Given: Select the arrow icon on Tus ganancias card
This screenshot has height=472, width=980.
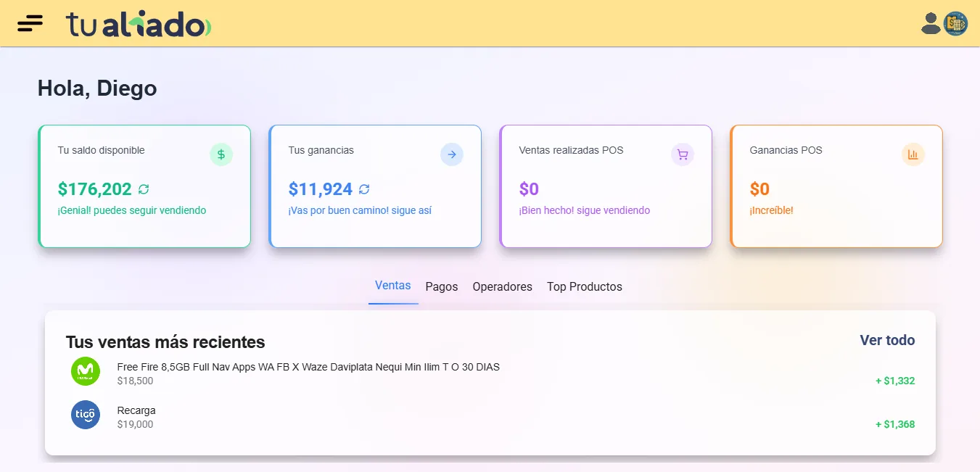Looking at the screenshot, I should click(452, 154).
